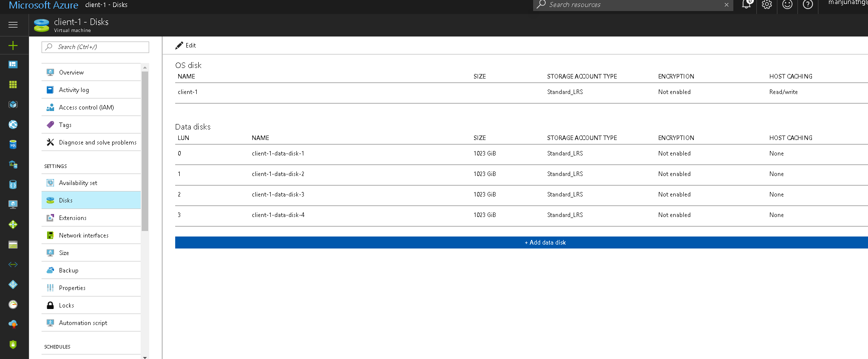Select Disks in the settings menu

(x=91, y=200)
